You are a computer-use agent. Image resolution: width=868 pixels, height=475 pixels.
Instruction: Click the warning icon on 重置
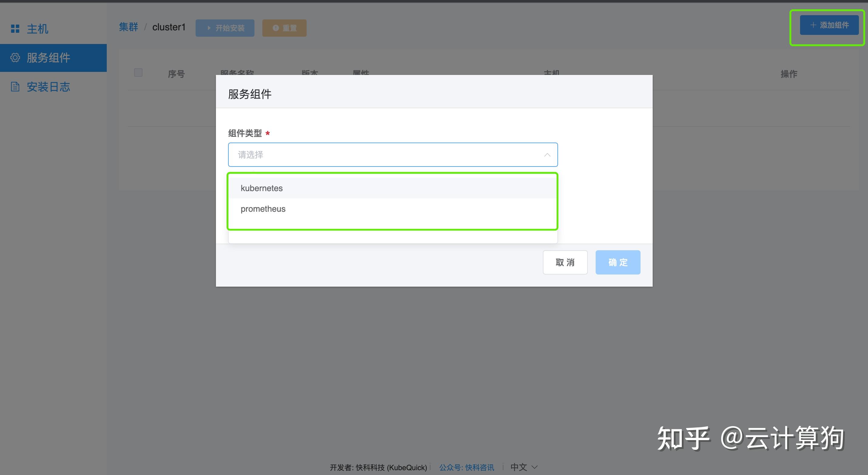276,28
